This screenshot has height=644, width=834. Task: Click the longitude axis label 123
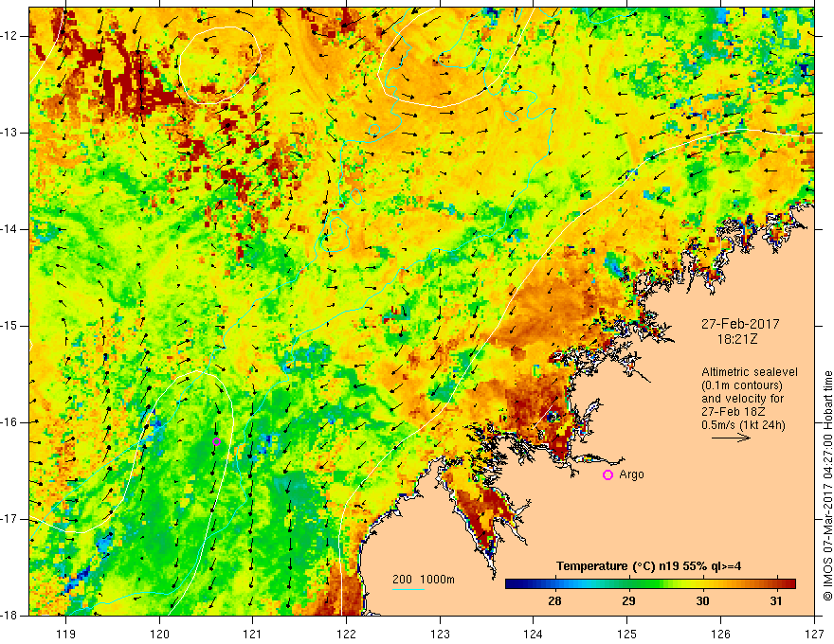point(440,634)
